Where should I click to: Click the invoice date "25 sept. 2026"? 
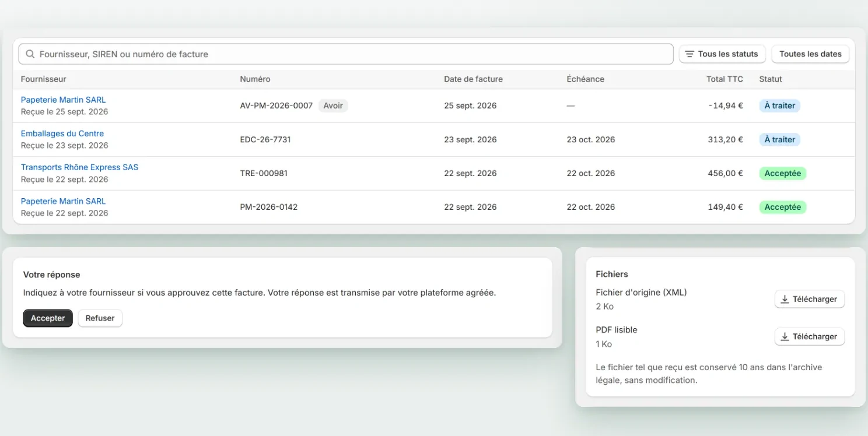(x=470, y=106)
